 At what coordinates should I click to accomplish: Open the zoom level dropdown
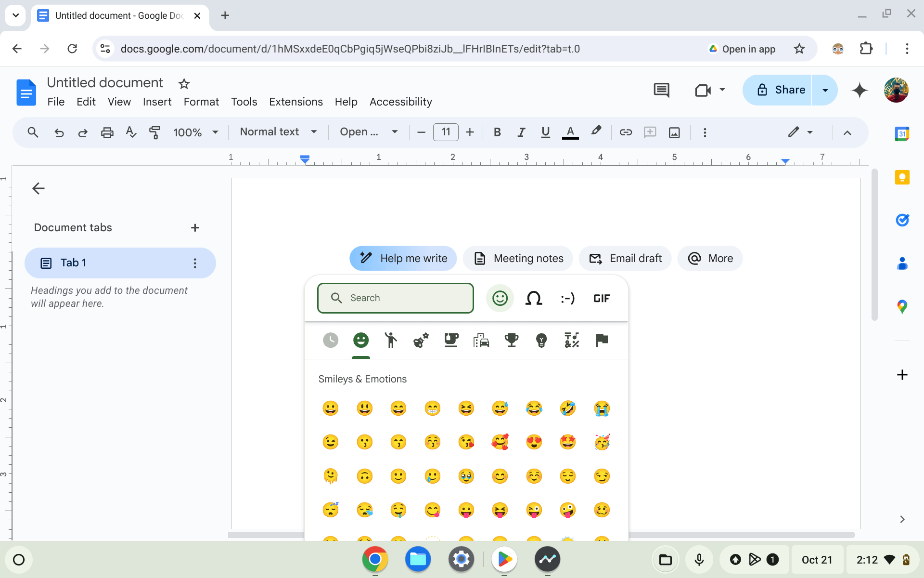(196, 132)
